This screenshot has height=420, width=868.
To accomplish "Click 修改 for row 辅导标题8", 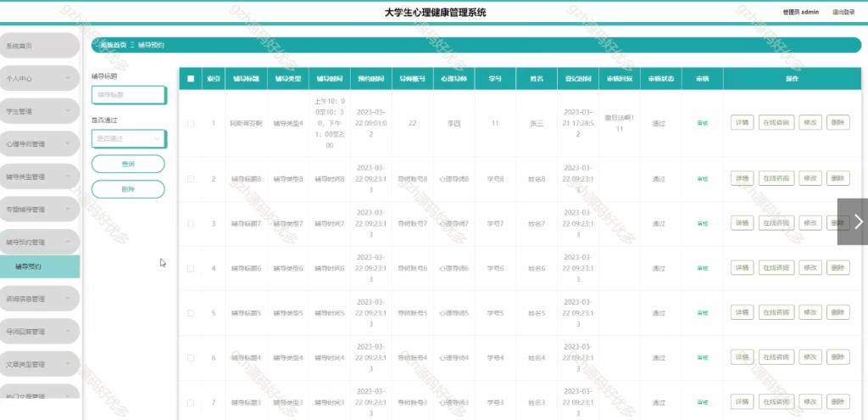I will click(x=810, y=178).
